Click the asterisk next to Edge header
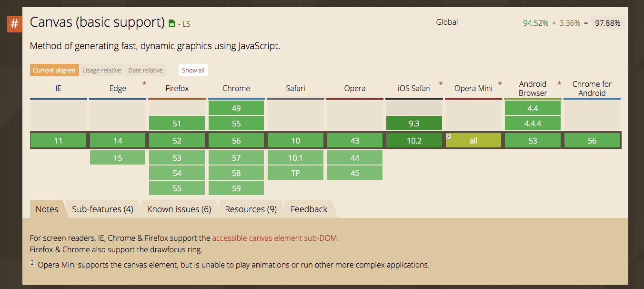Viewport: 644px width, 289px height. tap(144, 83)
